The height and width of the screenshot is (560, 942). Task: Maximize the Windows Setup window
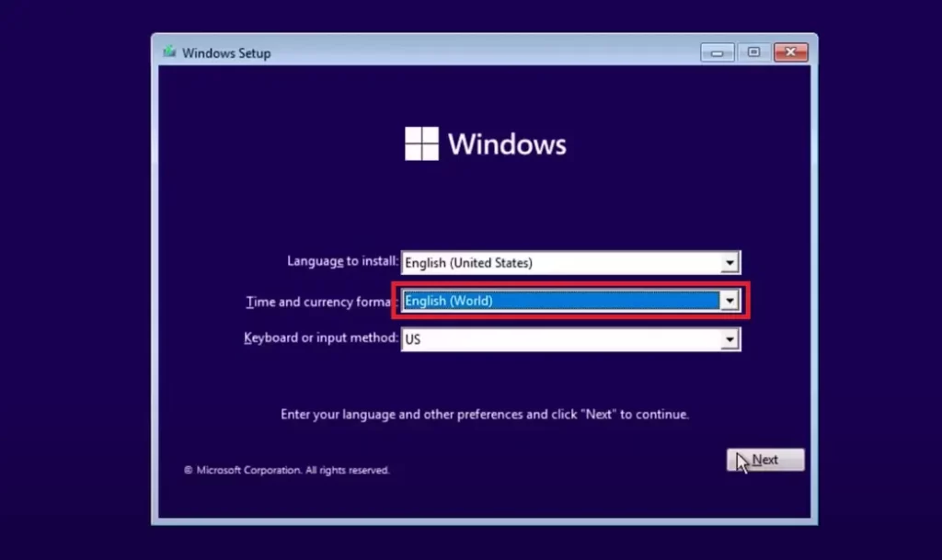pos(753,52)
